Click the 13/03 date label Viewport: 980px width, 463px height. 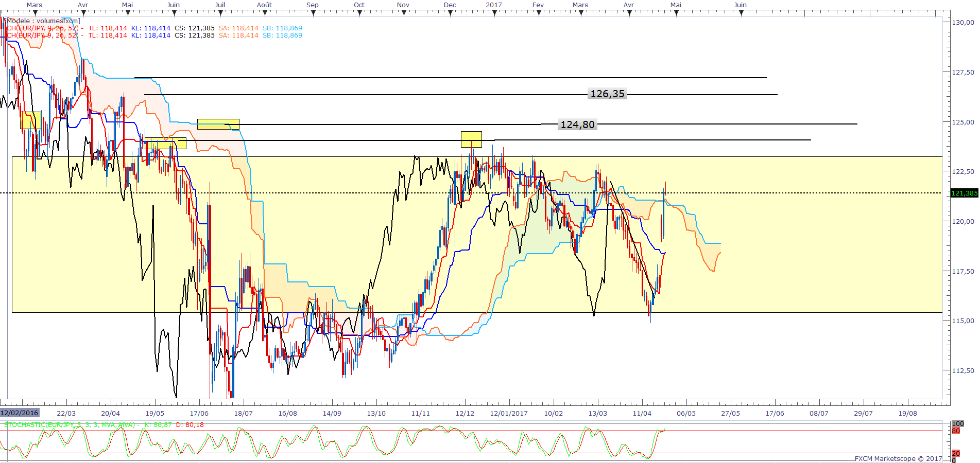pos(597,414)
